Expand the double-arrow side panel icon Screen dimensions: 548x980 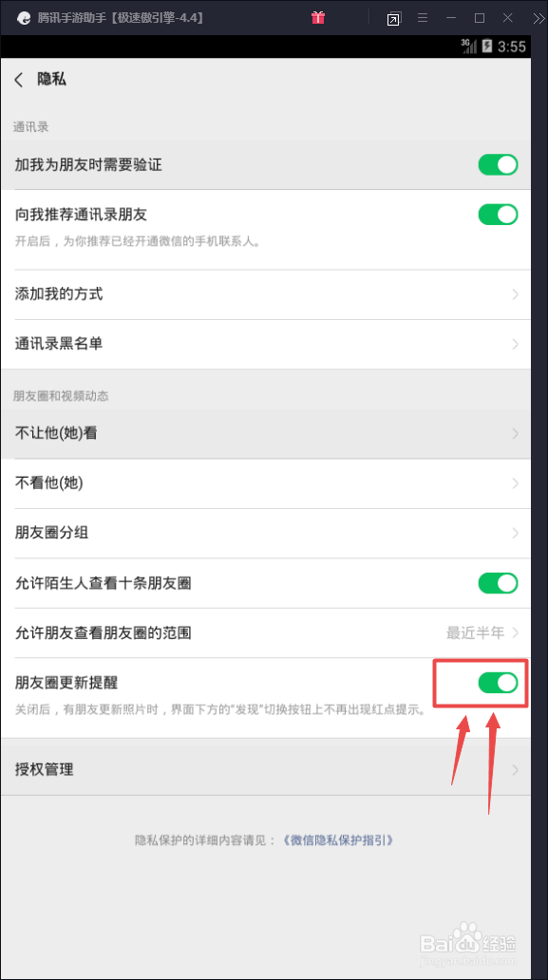(x=539, y=18)
